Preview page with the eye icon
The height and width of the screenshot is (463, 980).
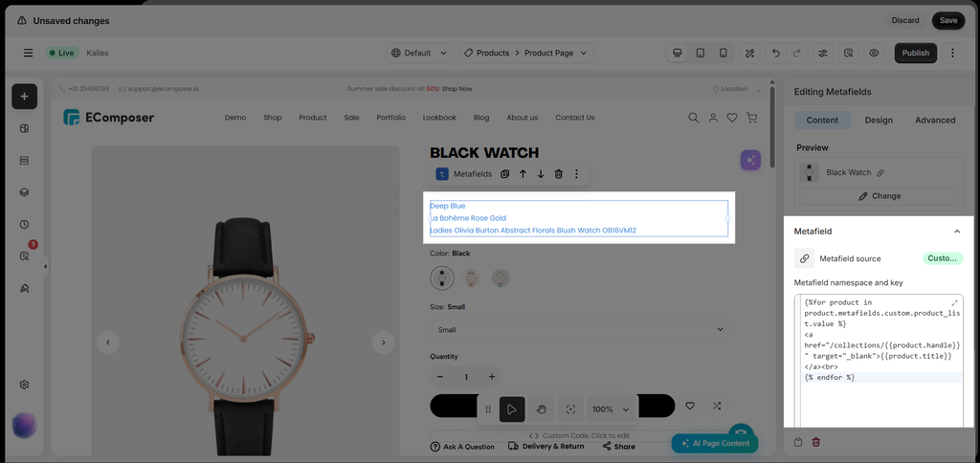click(874, 54)
